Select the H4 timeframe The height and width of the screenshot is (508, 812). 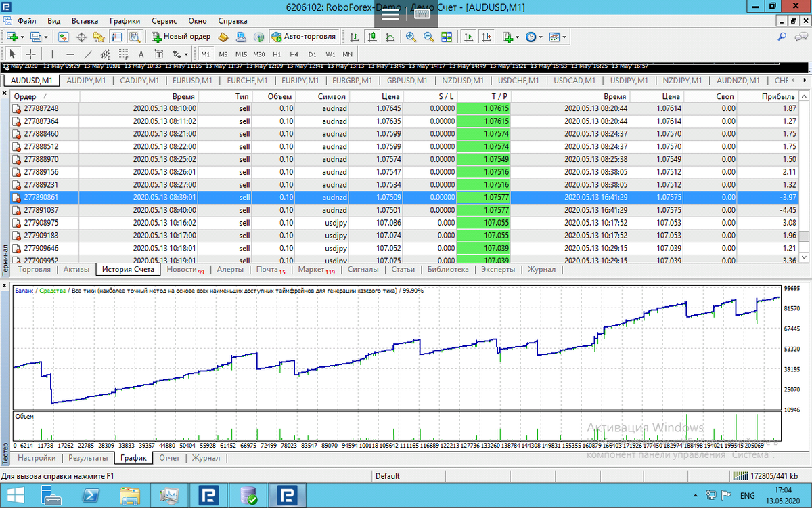coord(294,54)
